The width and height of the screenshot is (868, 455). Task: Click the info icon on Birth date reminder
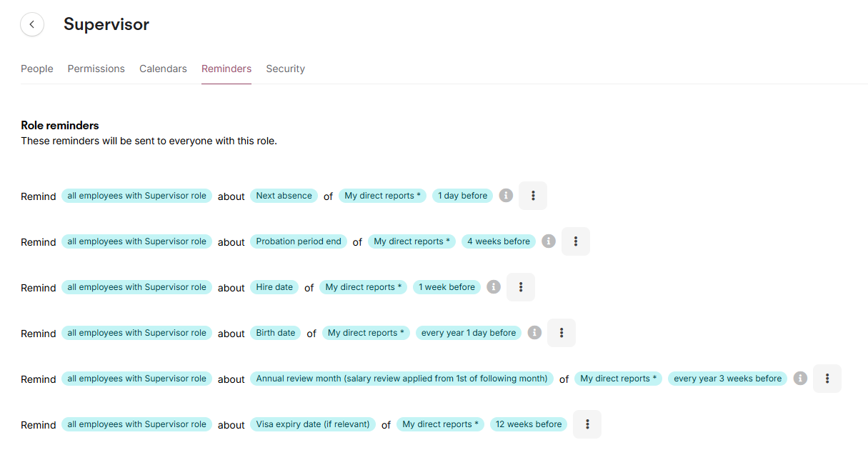tap(534, 333)
